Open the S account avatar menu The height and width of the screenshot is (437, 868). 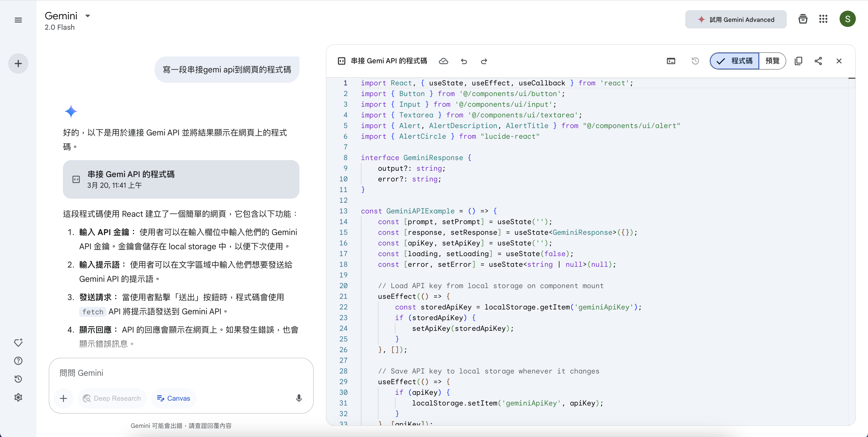pos(847,19)
